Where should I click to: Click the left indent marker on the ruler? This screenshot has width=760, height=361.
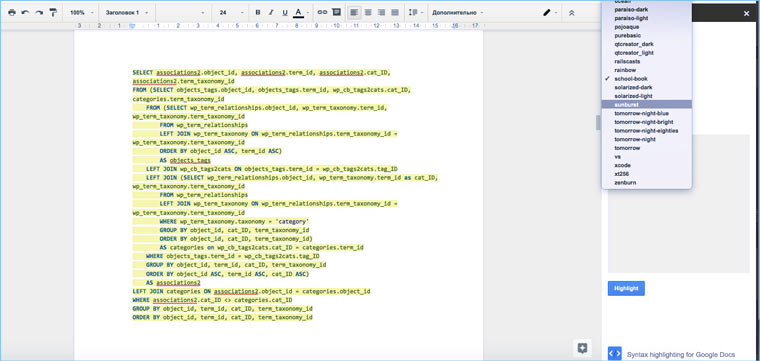point(132,26)
